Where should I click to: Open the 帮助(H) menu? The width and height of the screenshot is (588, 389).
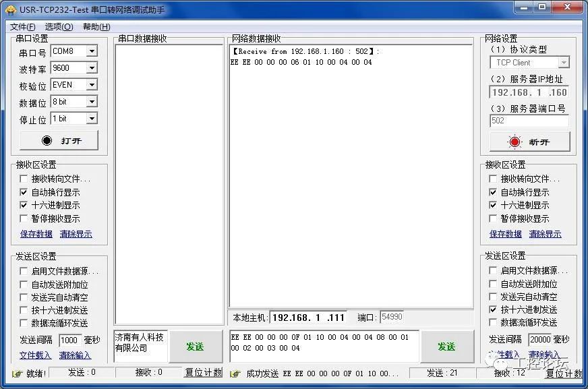click(96, 26)
